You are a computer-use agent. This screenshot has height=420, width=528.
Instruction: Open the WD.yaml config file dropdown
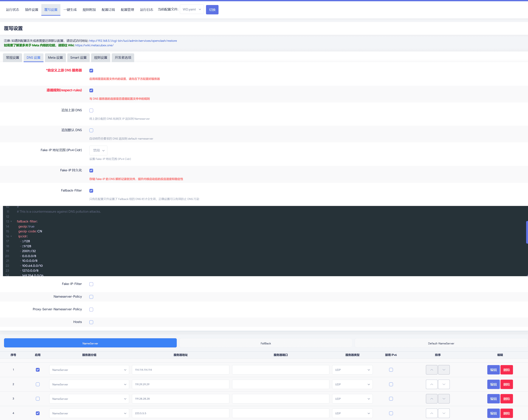click(191, 9)
